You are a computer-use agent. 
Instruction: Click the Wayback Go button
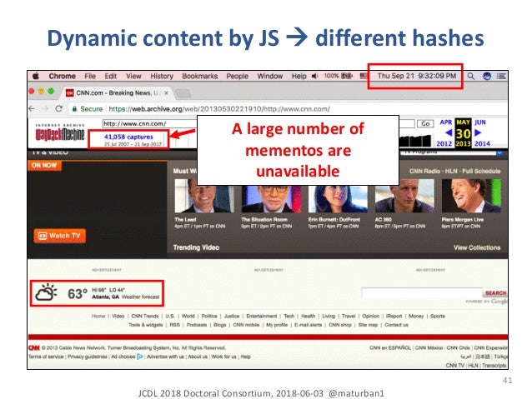(x=425, y=124)
